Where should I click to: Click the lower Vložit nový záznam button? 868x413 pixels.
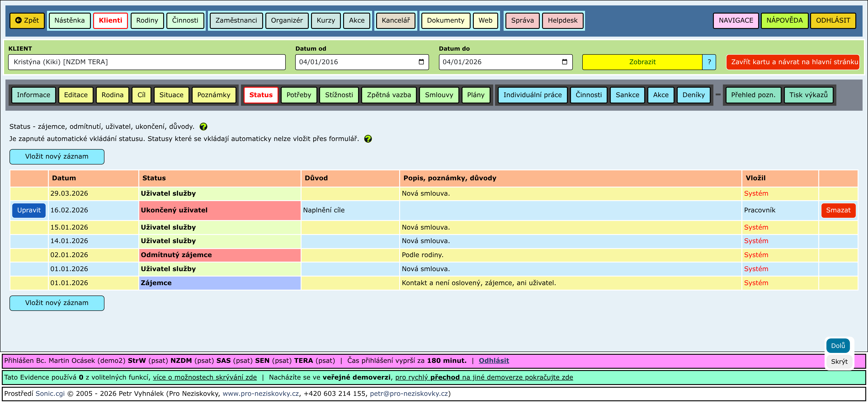click(57, 303)
